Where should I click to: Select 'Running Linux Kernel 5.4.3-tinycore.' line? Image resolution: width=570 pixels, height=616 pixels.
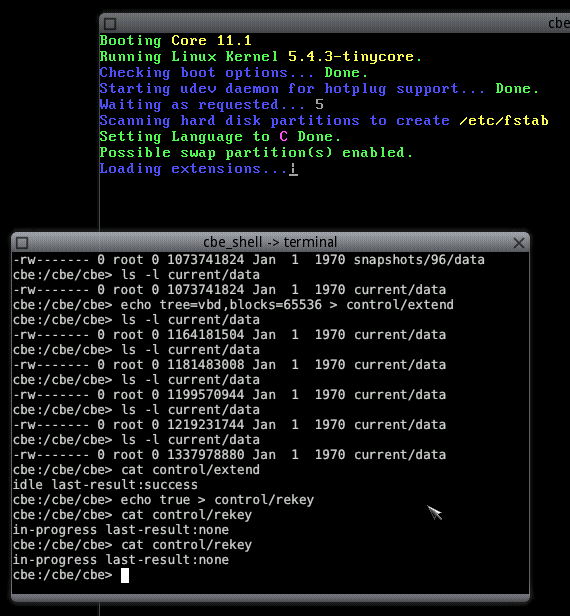point(261,57)
